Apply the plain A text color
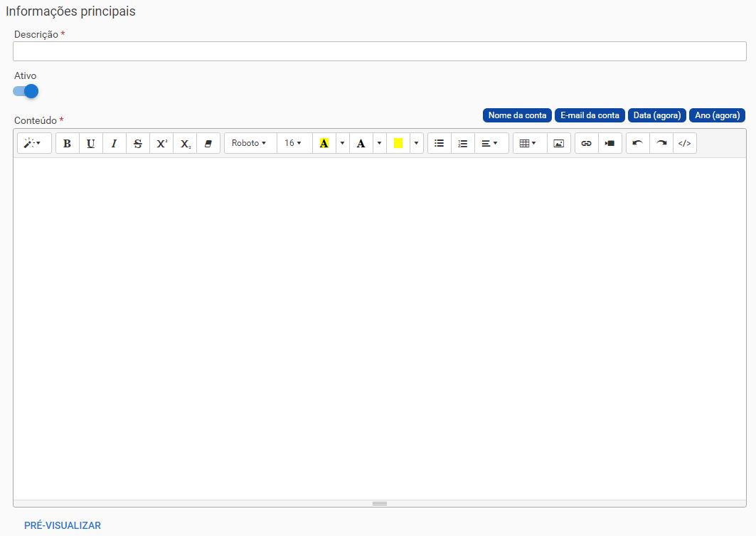756x536 pixels. 361,143
